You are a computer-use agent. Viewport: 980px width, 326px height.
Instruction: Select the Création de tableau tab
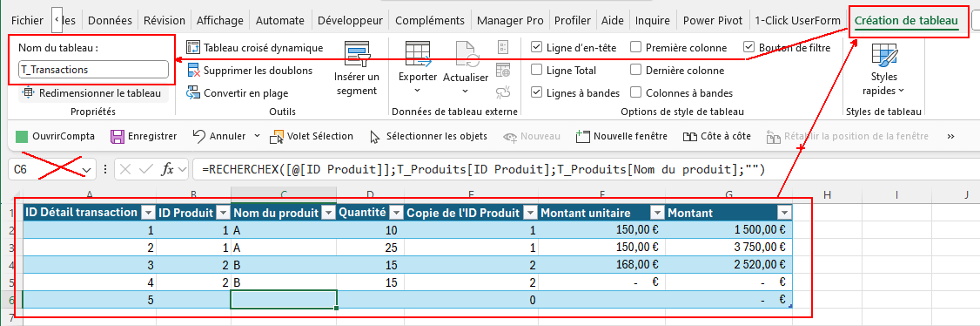pos(906,21)
